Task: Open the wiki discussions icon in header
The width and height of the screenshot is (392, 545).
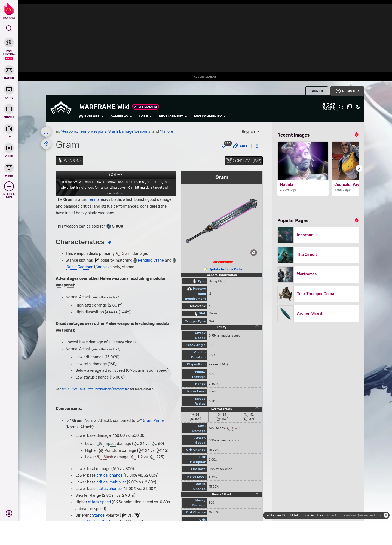Action: (x=350, y=107)
